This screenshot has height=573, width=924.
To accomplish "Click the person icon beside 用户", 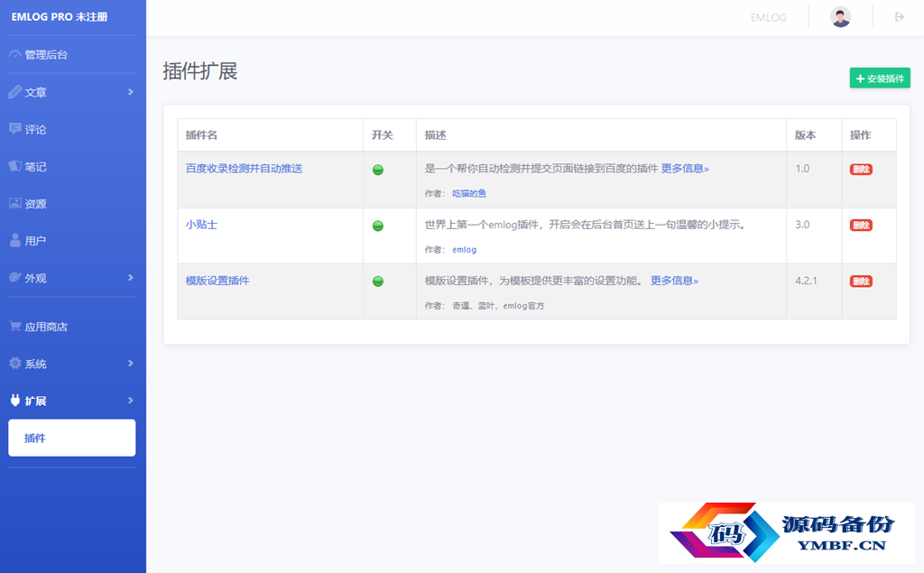I will click(x=15, y=240).
